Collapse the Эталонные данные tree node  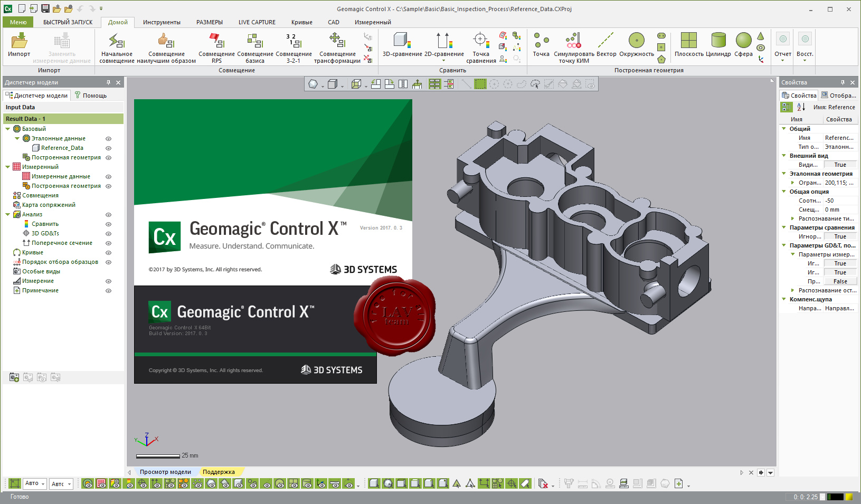(17, 138)
